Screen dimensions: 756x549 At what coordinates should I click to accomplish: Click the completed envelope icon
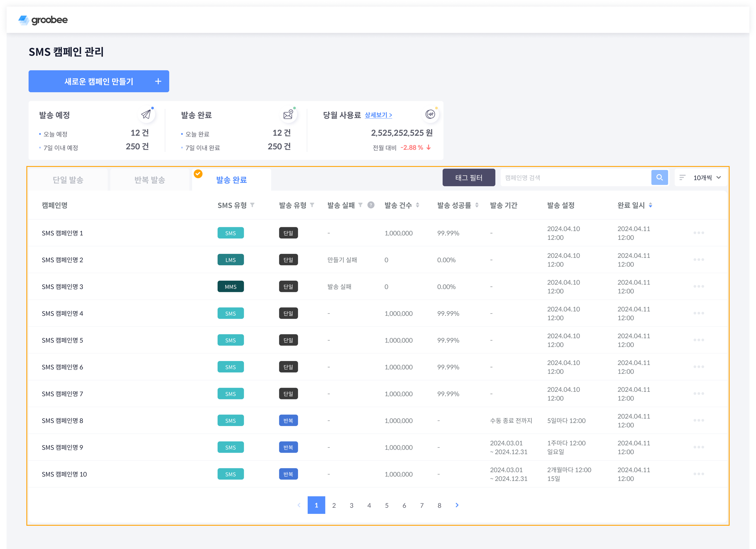(x=288, y=114)
